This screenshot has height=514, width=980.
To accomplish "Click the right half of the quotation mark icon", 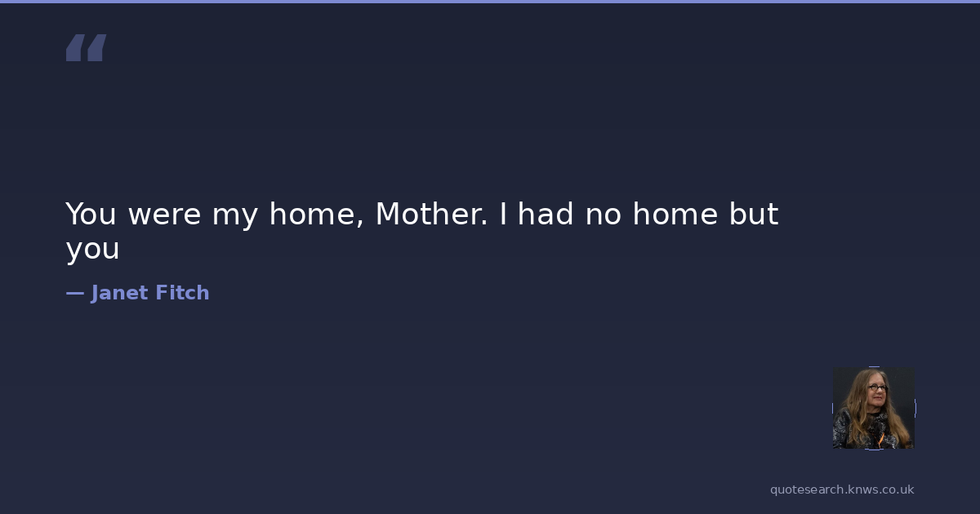I will 96,47.
